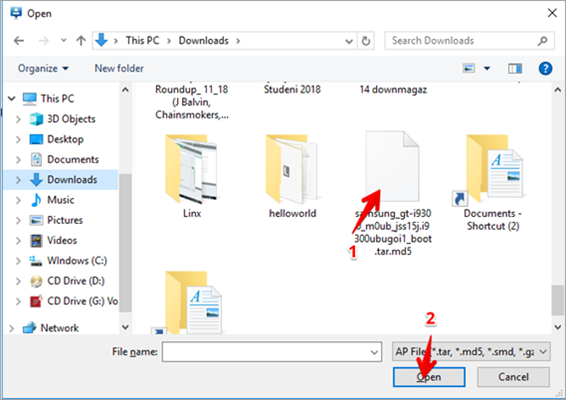Select This PC in the address path
Viewport: 566px width, 400px height.
click(x=142, y=40)
